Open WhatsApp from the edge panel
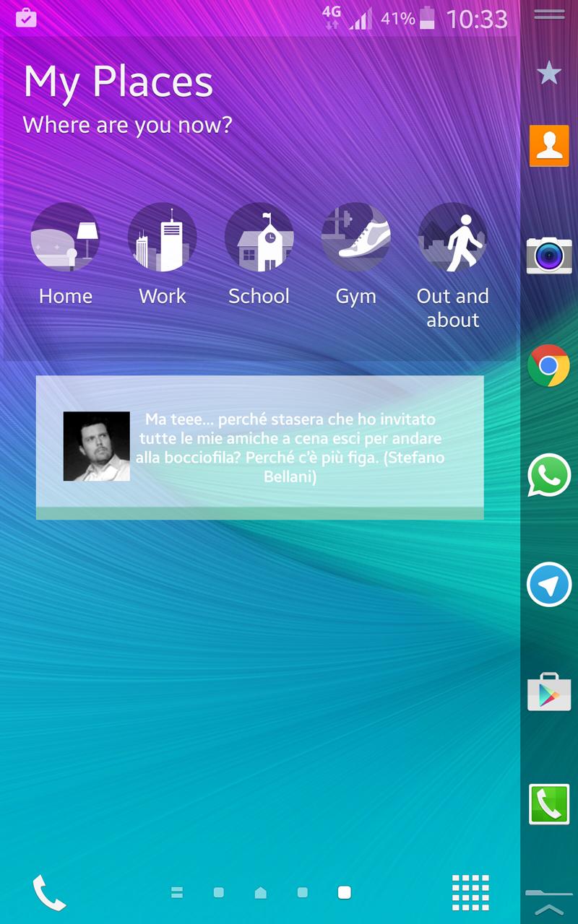 click(x=549, y=475)
